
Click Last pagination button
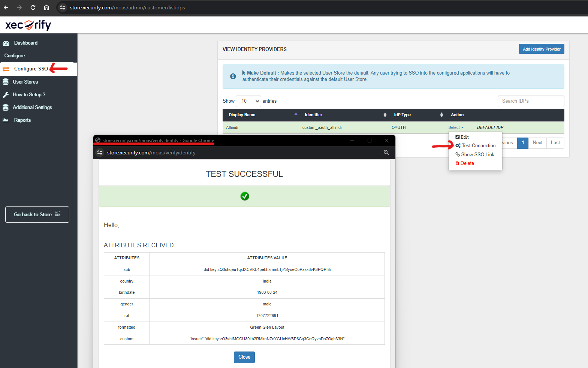(555, 143)
